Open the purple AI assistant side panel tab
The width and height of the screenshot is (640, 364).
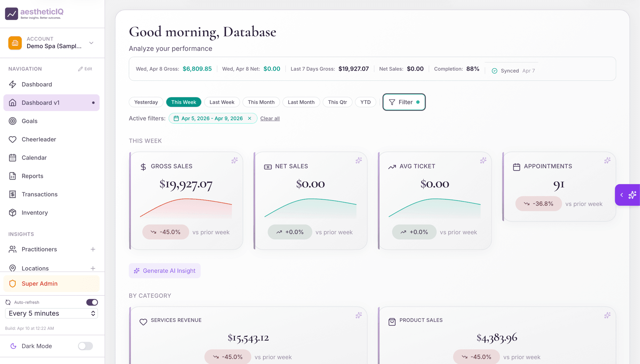(x=628, y=195)
